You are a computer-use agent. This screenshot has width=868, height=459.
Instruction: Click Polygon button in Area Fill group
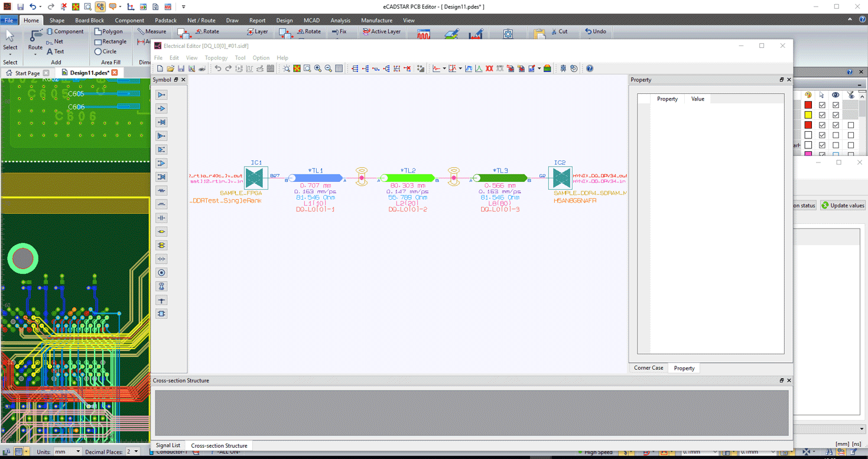click(x=109, y=31)
